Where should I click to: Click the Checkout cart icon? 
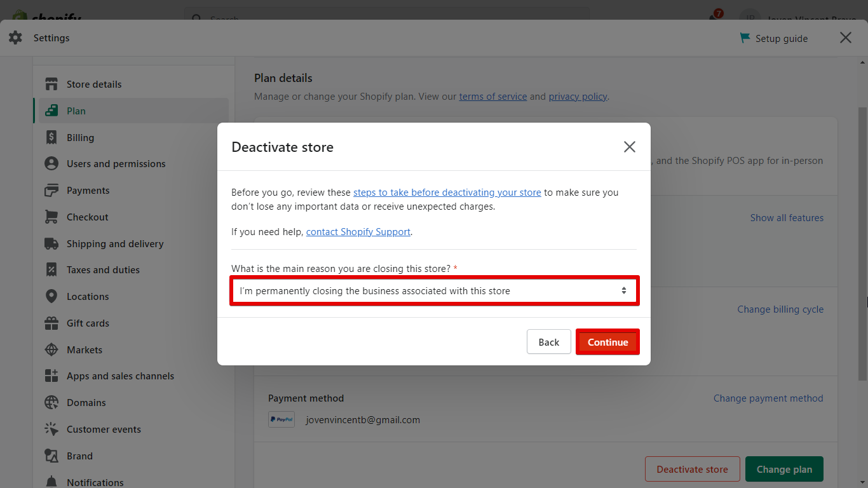51,217
